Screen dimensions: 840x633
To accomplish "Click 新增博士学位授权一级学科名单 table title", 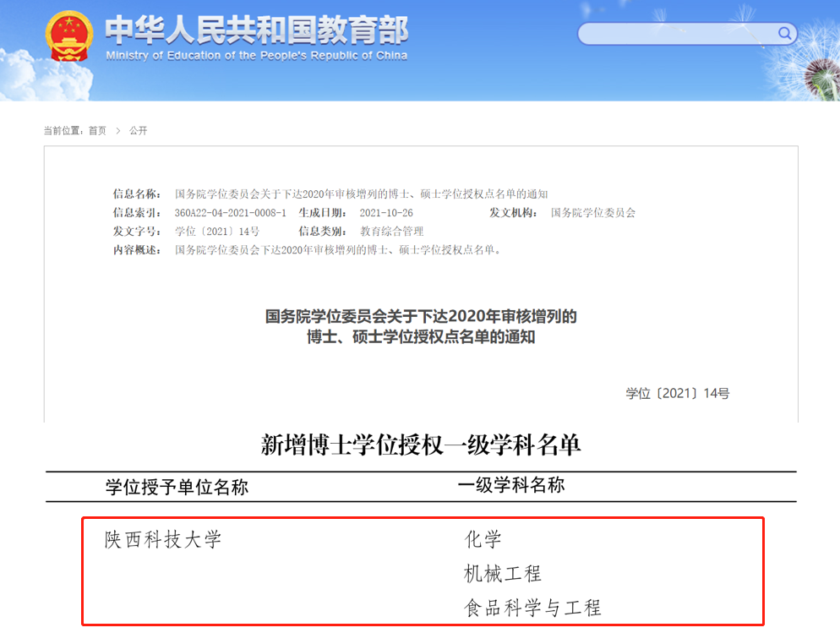I will click(x=421, y=445).
